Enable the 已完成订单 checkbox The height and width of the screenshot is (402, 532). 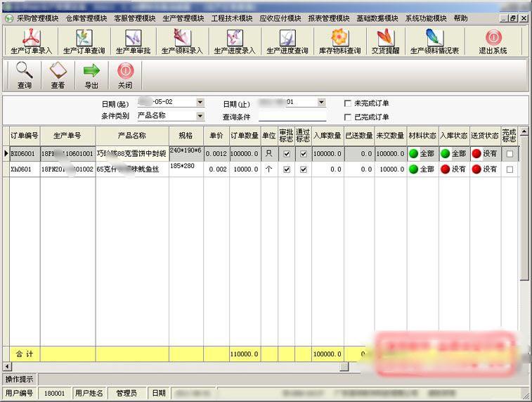tap(347, 117)
